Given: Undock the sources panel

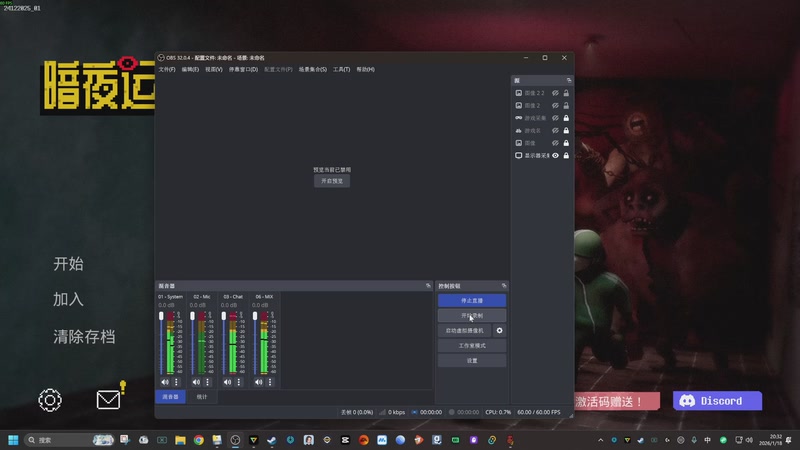Looking at the screenshot, I should pos(569,81).
